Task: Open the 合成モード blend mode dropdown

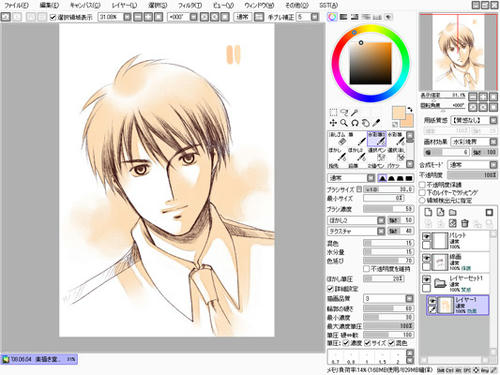Action: click(472, 165)
